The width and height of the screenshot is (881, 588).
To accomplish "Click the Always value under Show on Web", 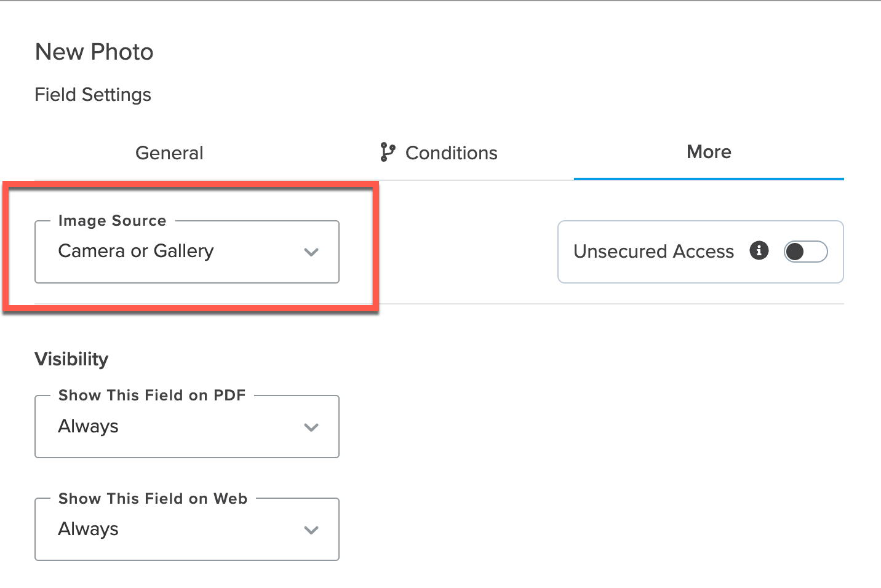I will tap(88, 529).
